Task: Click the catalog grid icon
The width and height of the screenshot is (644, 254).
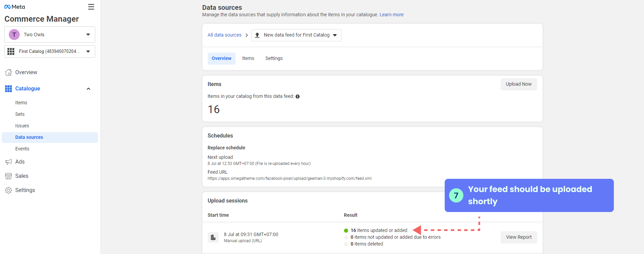Action: pyautogui.click(x=11, y=51)
